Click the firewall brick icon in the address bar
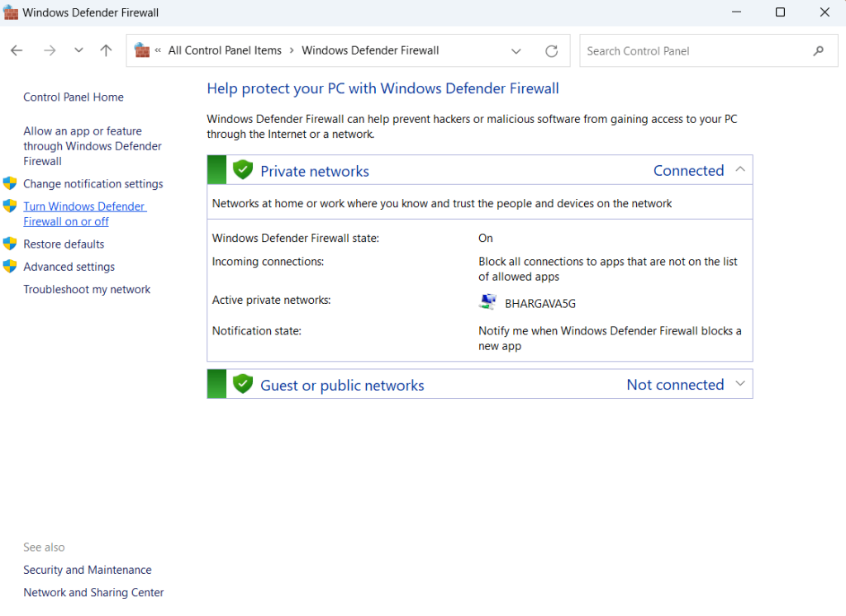Image resolution: width=846 pixels, height=616 pixels. pos(141,50)
